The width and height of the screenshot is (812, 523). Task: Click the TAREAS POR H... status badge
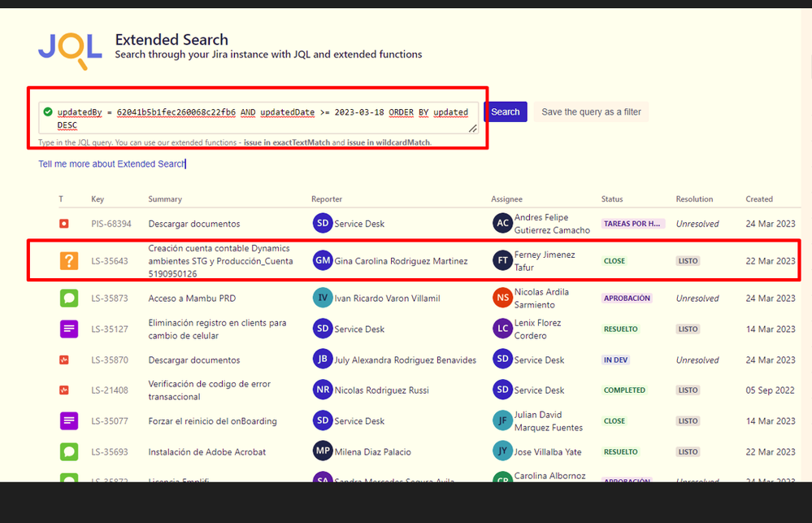[632, 224]
